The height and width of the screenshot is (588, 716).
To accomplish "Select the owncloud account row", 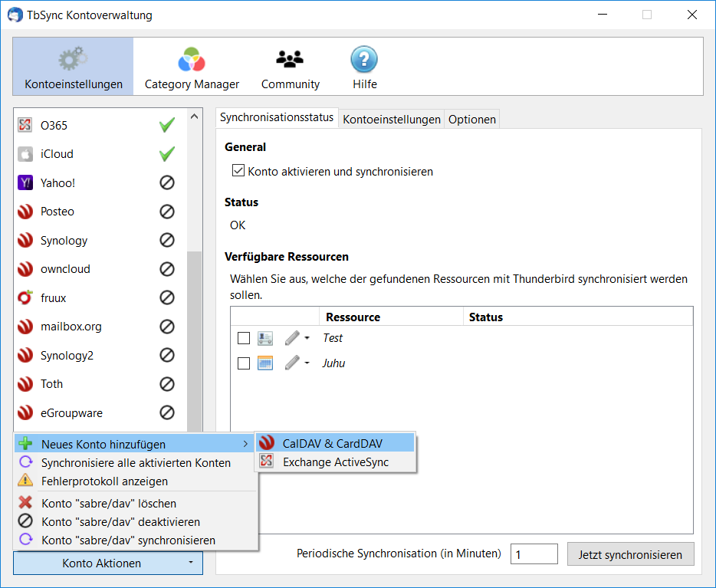I will [100, 269].
